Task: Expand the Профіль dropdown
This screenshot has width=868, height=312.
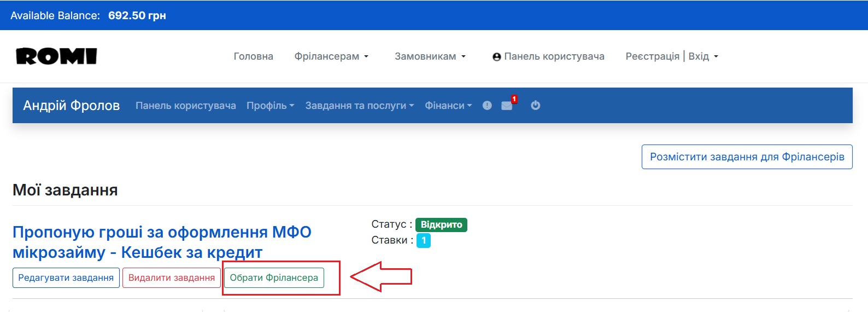Action: (x=270, y=106)
